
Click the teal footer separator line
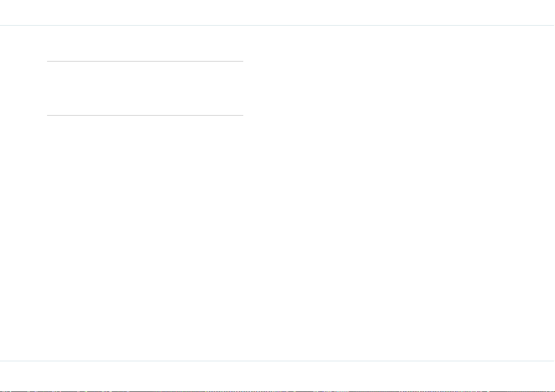tap(278, 361)
